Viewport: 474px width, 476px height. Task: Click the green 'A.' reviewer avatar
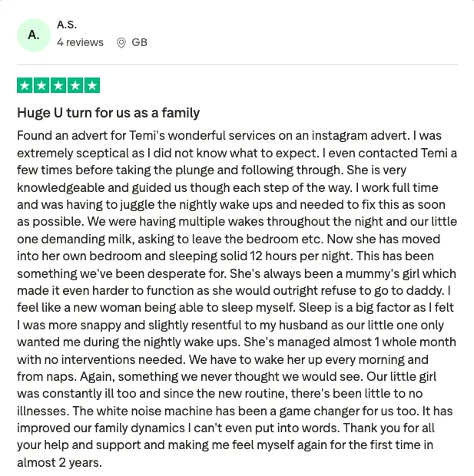[34, 35]
